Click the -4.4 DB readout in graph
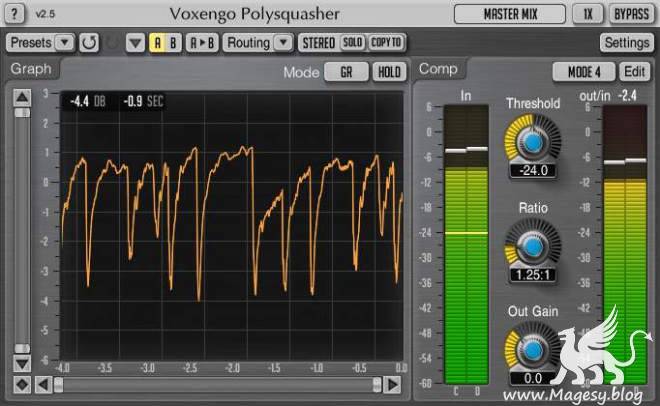This screenshot has height=406, width=660. click(88, 101)
